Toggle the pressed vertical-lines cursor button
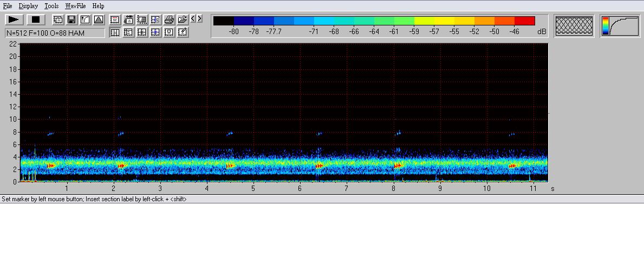Screen dimensions: 644x277 [x=115, y=32]
